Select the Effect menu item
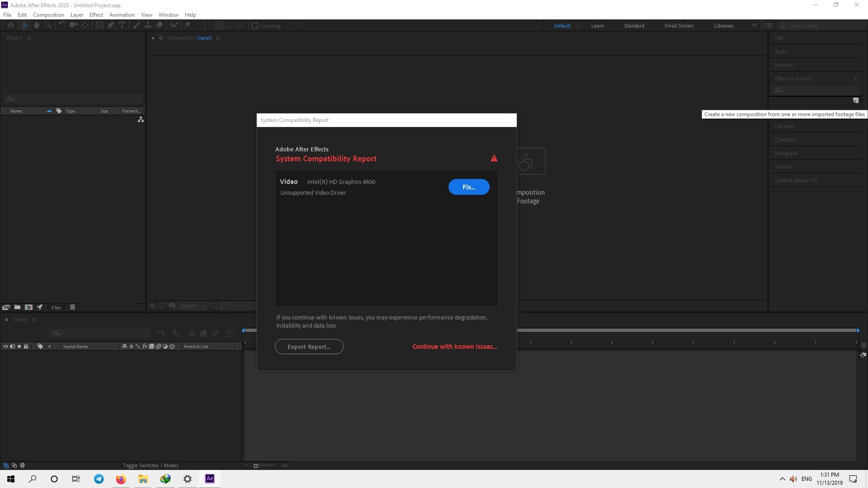This screenshot has height=488, width=868. tap(96, 14)
